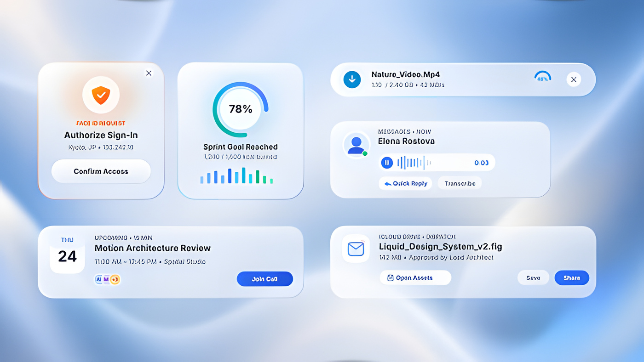Open the Nature_Video.Mp4 file name
The height and width of the screenshot is (362, 644).
coord(406,74)
